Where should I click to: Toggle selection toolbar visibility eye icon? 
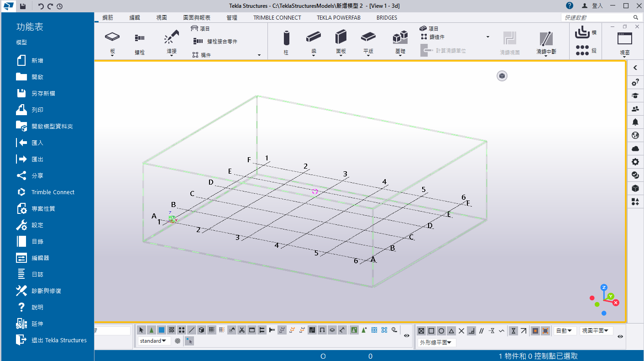[407, 336]
